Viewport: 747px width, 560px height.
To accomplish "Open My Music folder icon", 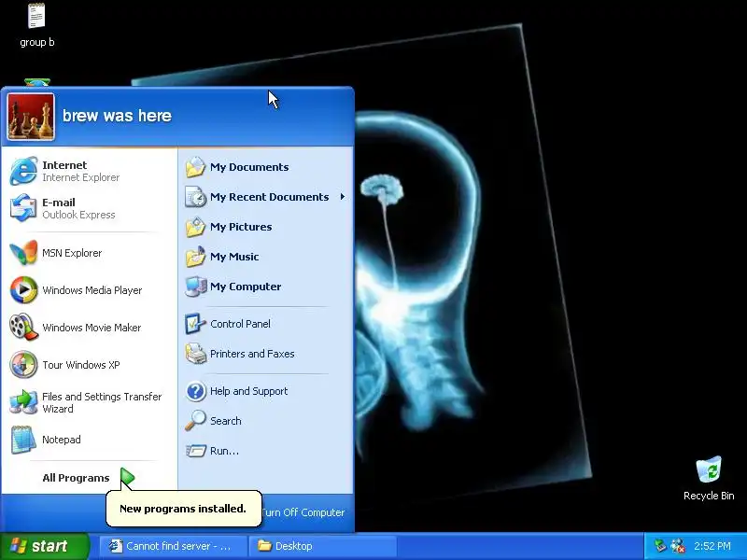I will tap(195, 257).
